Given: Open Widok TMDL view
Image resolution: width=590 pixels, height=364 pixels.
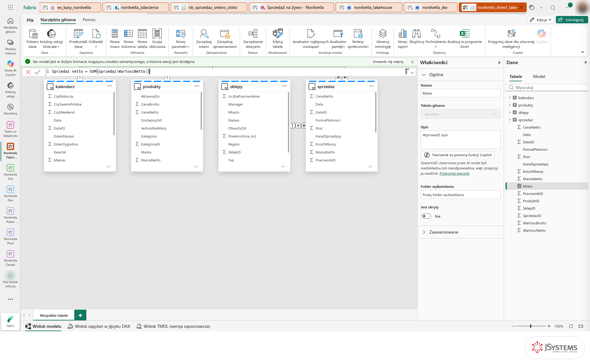Looking at the screenshot, I should 173,326.
